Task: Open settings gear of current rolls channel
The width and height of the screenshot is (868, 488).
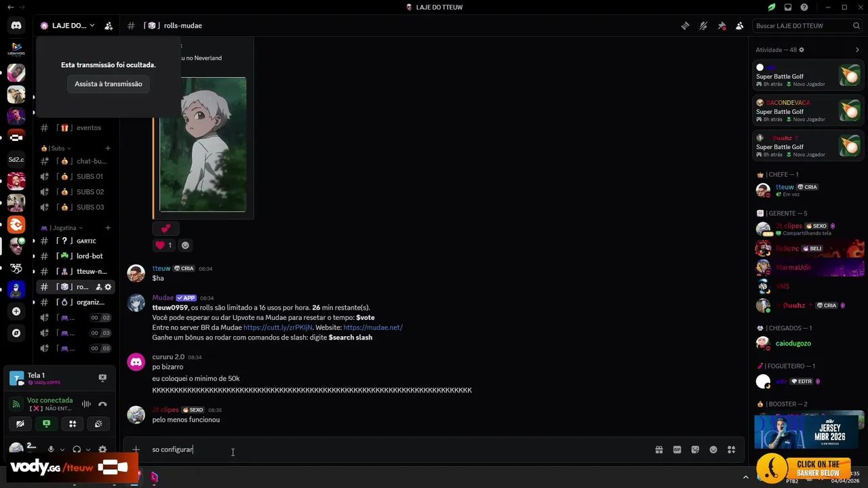Action: click(x=108, y=287)
